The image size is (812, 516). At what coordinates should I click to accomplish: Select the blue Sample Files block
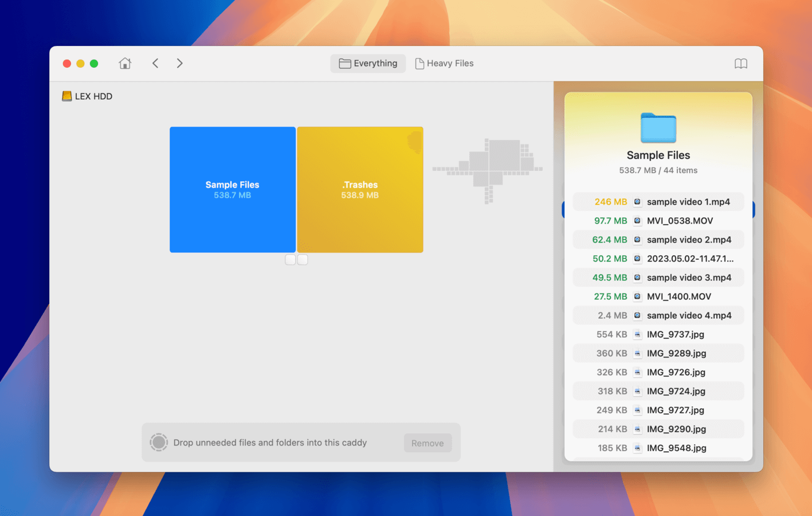click(233, 190)
